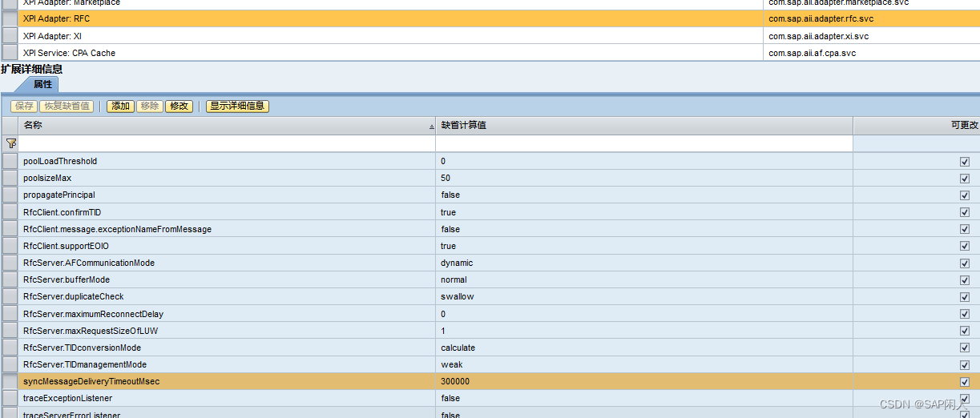Toggle the syncMessageDeliveryTimeoutMsec modifiable checkbox
The height and width of the screenshot is (418, 980).
pyautogui.click(x=965, y=381)
